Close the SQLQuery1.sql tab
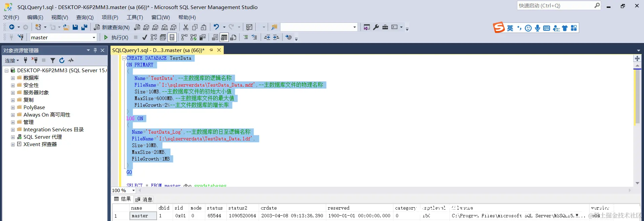 [x=219, y=50]
